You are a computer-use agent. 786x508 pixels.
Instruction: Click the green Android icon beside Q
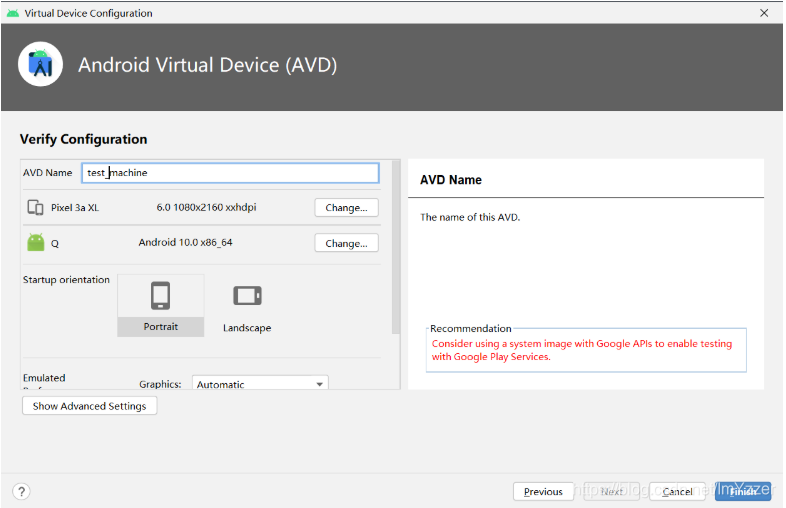click(36, 243)
